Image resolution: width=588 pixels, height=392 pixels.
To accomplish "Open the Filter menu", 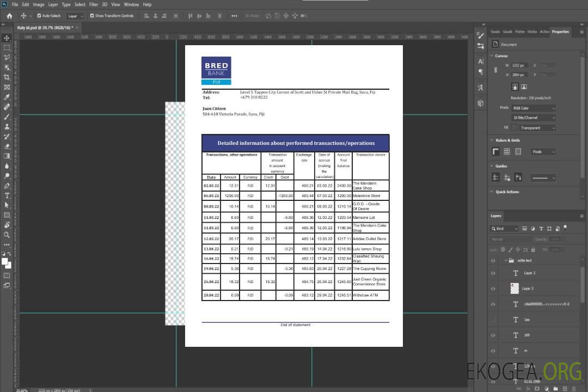I will pyautogui.click(x=94, y=4).
